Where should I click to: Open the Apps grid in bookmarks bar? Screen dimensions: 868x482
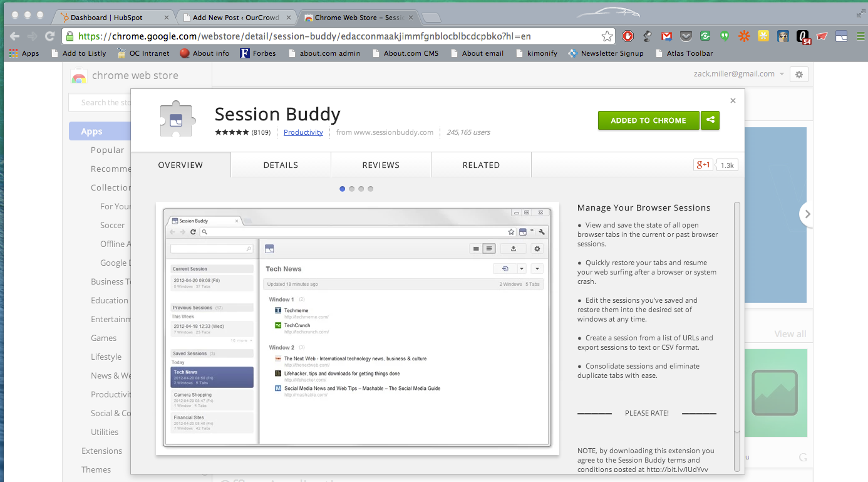coord(24,53)
